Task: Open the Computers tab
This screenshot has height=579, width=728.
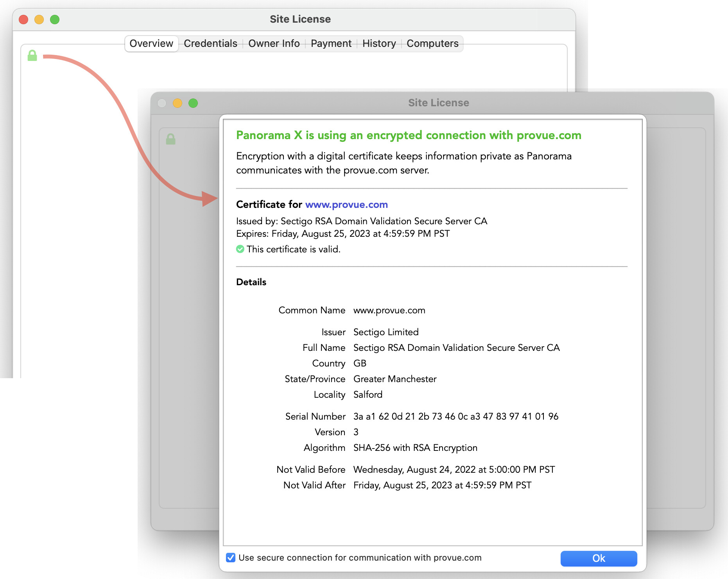Action: pyautogui.click(x=432, y=43)
